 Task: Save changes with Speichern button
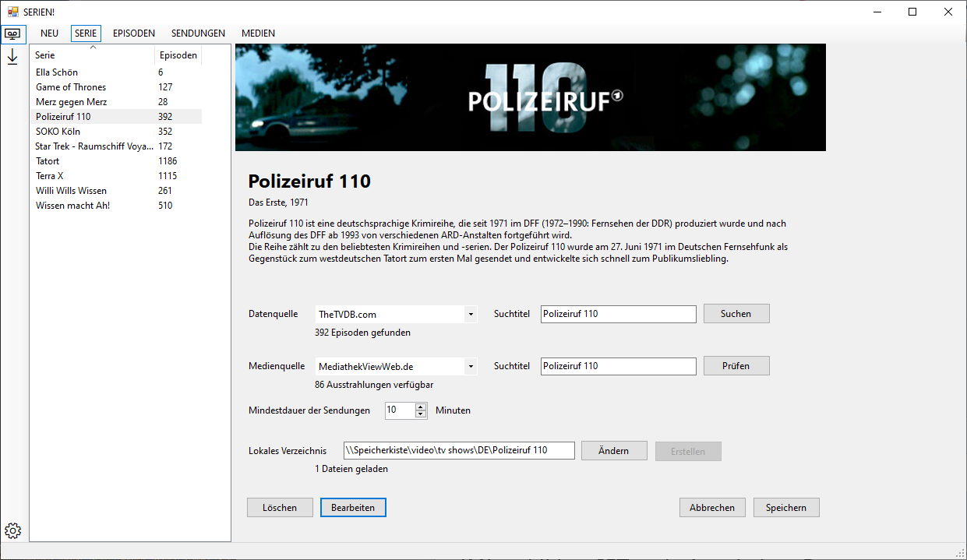coord(785,508)
